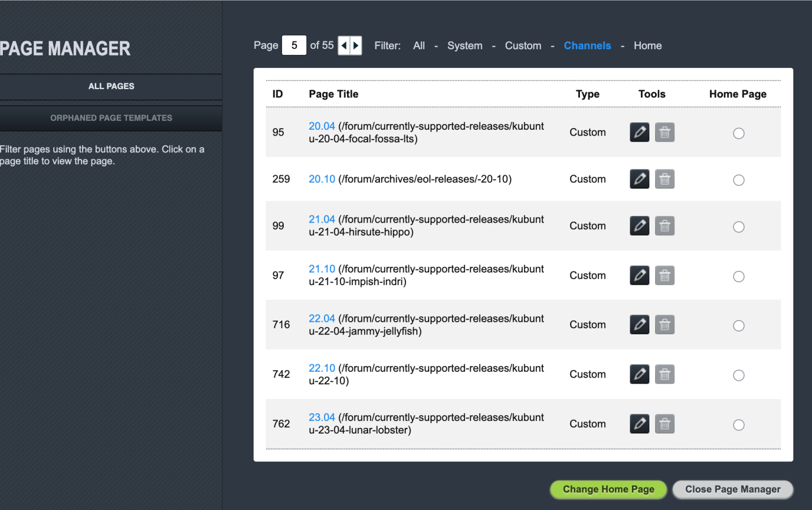Image resolution: width=812 pixels, height=510 pixels.
Task: Click the ID cell 742
Action: click(x=281, y=374)
